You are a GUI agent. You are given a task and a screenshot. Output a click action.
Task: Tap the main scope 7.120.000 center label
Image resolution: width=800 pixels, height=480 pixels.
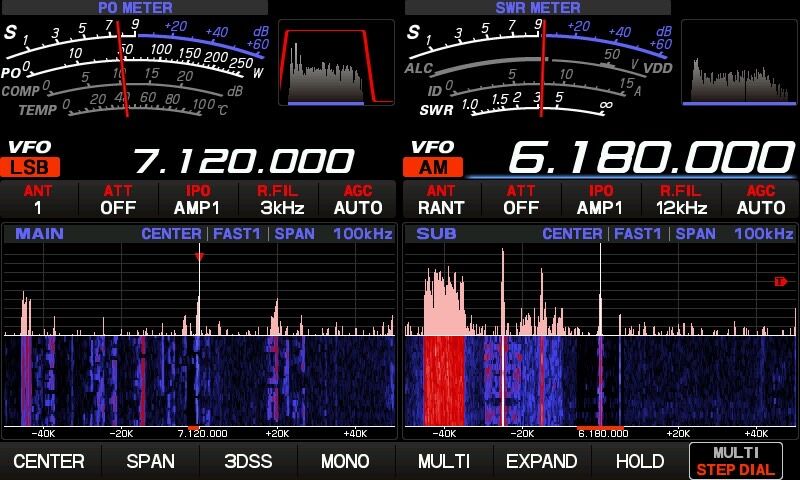point(203,434)
